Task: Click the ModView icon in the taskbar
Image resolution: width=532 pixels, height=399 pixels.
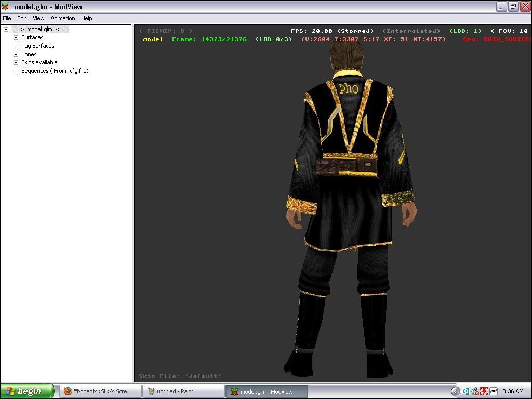Action: pos(234,391)
